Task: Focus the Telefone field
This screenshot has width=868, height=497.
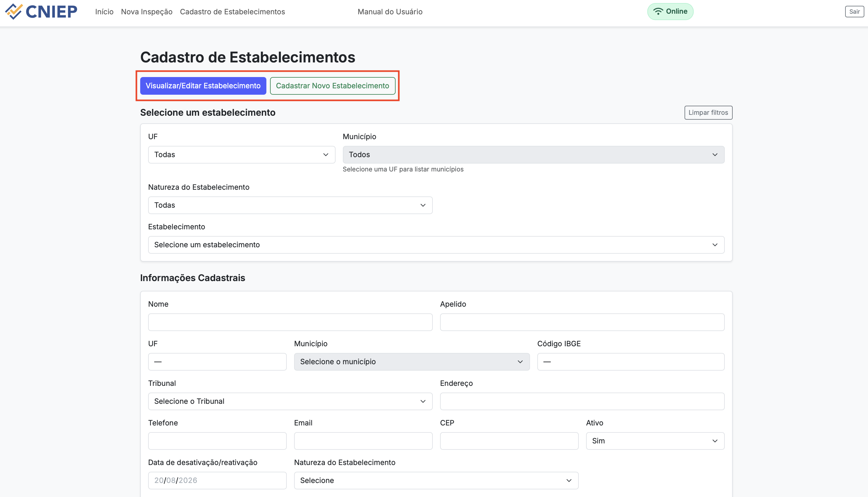Action: pos(217,441)
